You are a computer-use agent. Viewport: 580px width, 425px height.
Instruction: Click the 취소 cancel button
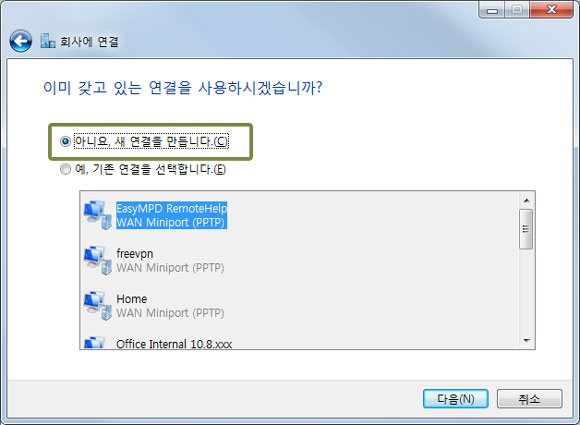pos(529,399)
